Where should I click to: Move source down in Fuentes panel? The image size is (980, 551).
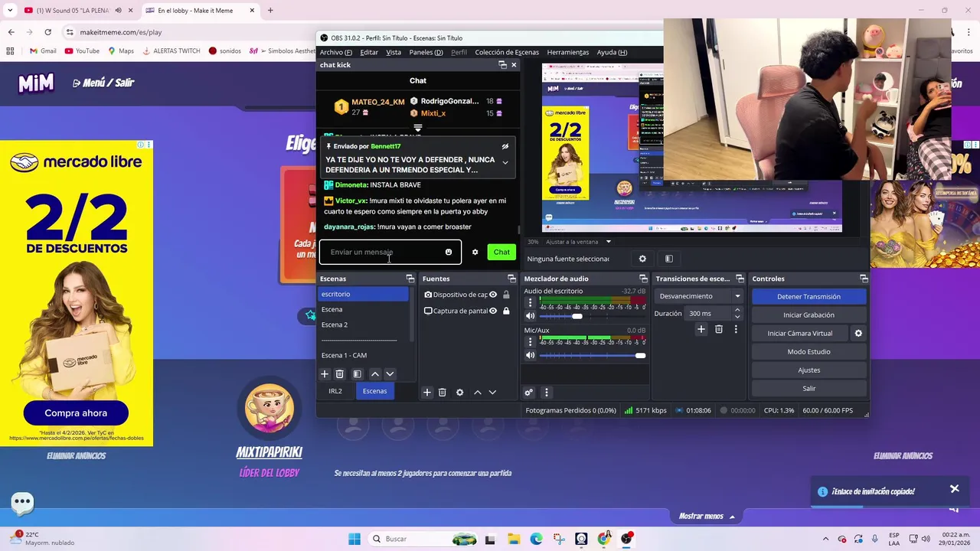[492, 393]
